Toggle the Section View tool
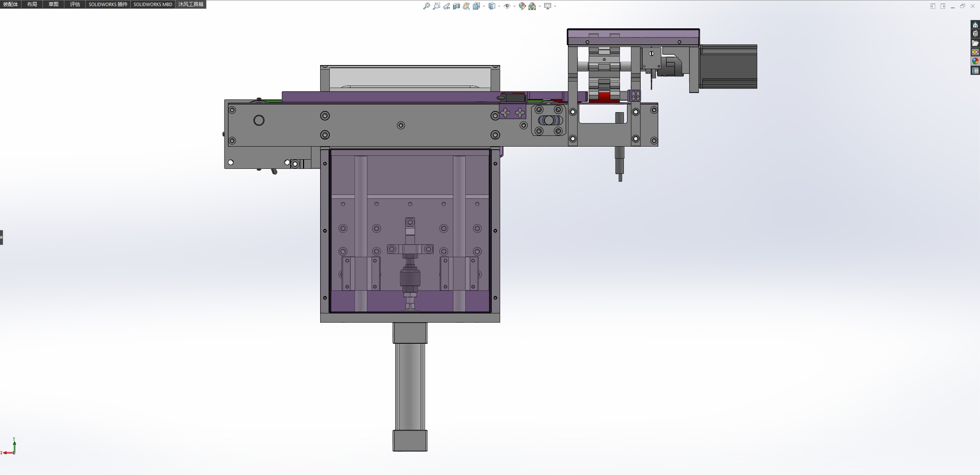Viewport: 980px width, 475px height. coord(456,6)
